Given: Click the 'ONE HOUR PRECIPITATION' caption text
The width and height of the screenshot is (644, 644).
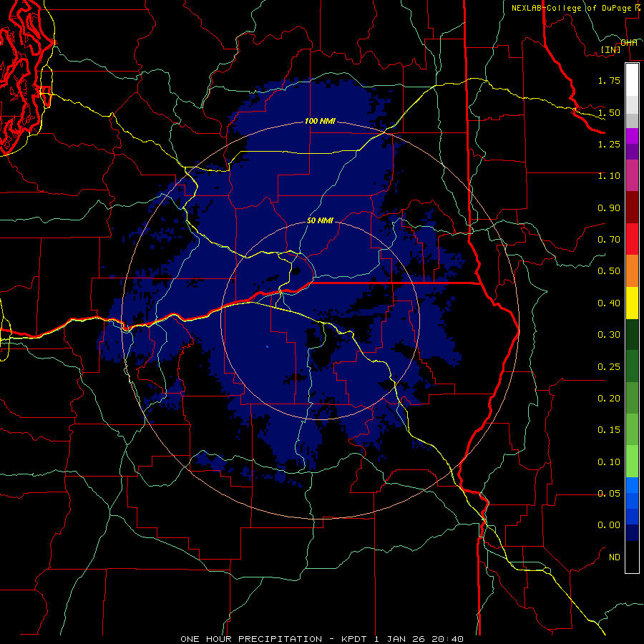Looking at the screenshot, I should coord(251,639).
